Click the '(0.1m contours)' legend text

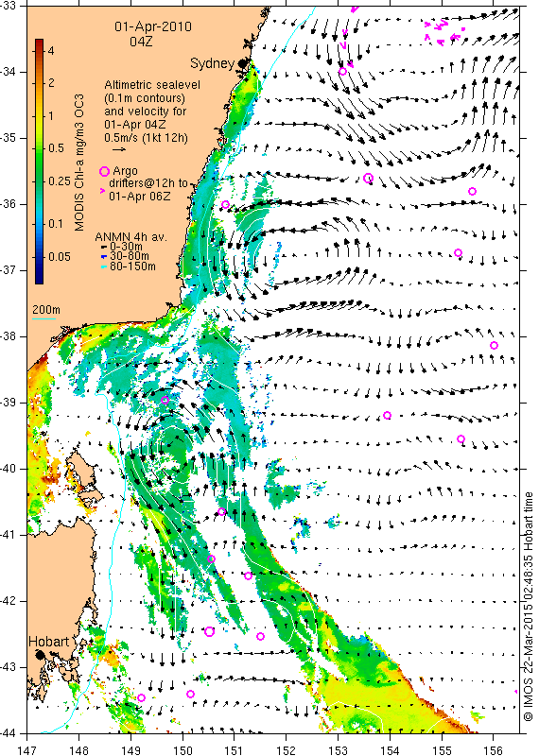click(145, 98)
